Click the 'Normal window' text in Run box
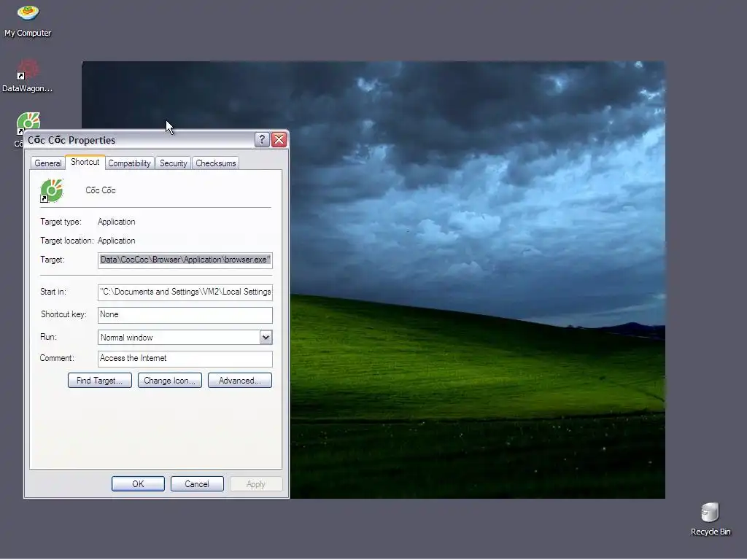747x560 pixels. point(127,338)
